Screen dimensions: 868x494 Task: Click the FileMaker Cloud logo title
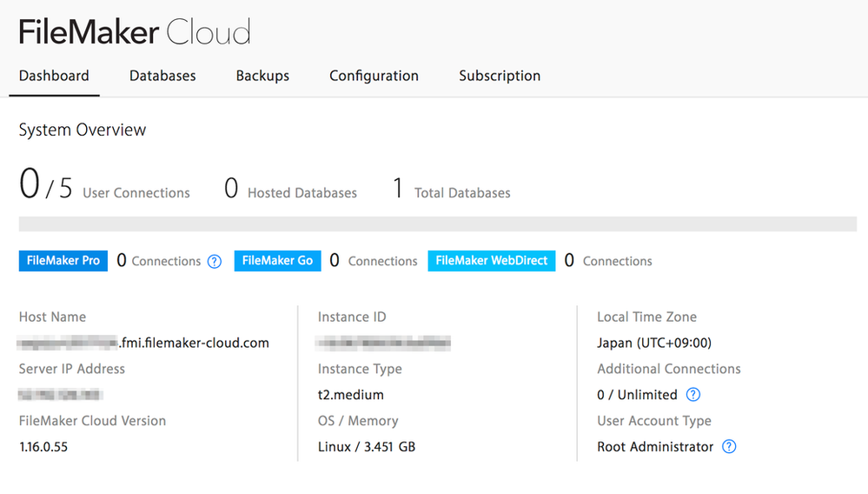pos(135,31)
